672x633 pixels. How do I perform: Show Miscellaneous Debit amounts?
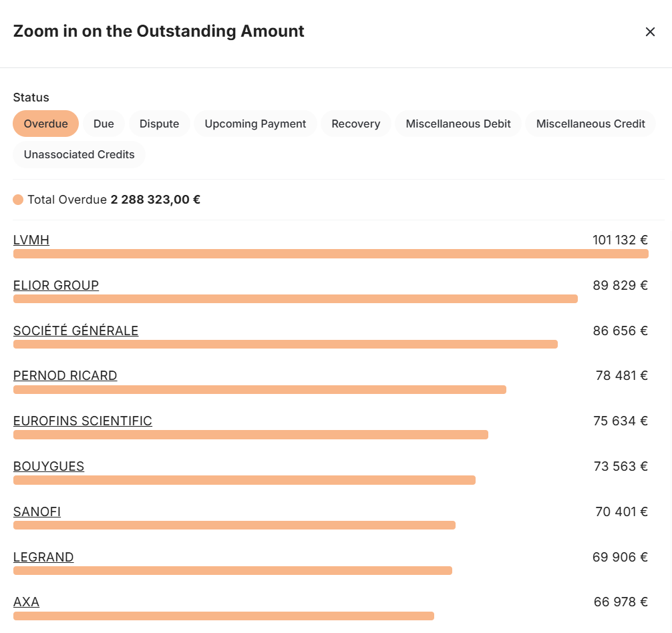[458, 124]
